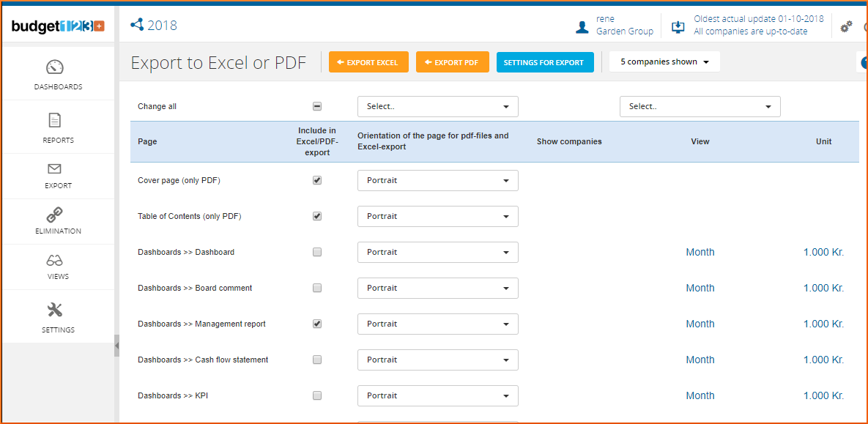Screen dimensions: 868x424
Task: Click the Reports document icon
Action: point(55,120)
